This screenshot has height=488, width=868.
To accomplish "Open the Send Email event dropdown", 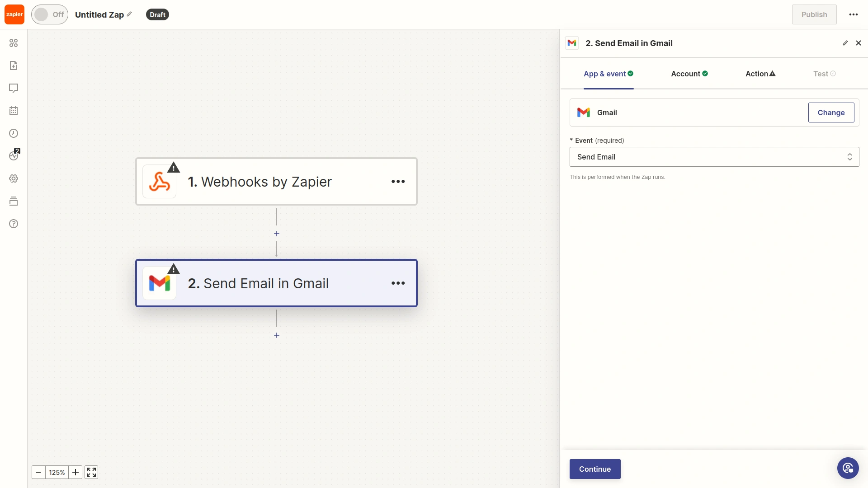I will point(714,157).
